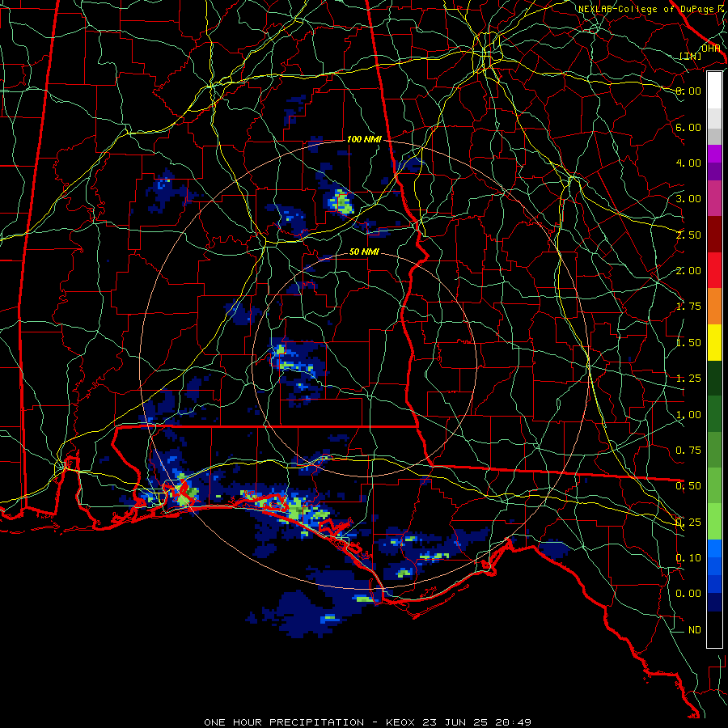Click the 1.25 legend value
Screen dimensions: 728x728
[x=688, y=379]
